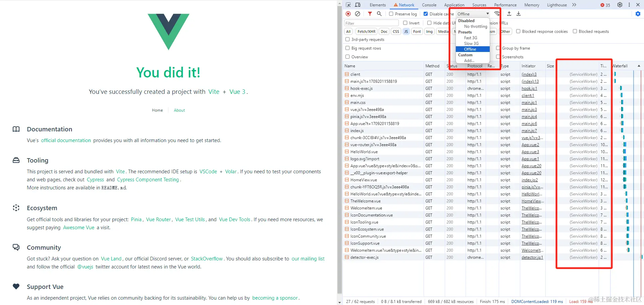Click the script icon of hook-exec.js request

[x=347, y=88]
